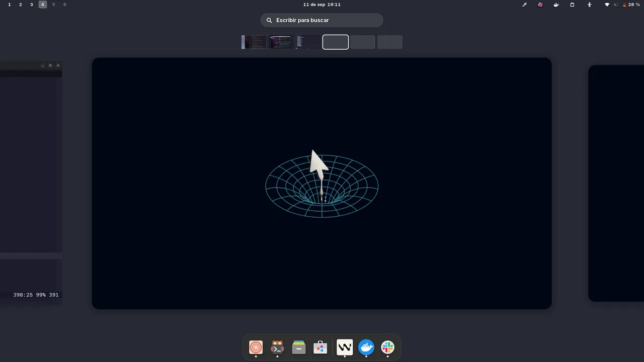Switch to workspace 3 in top bar

[x=32, y=5]
